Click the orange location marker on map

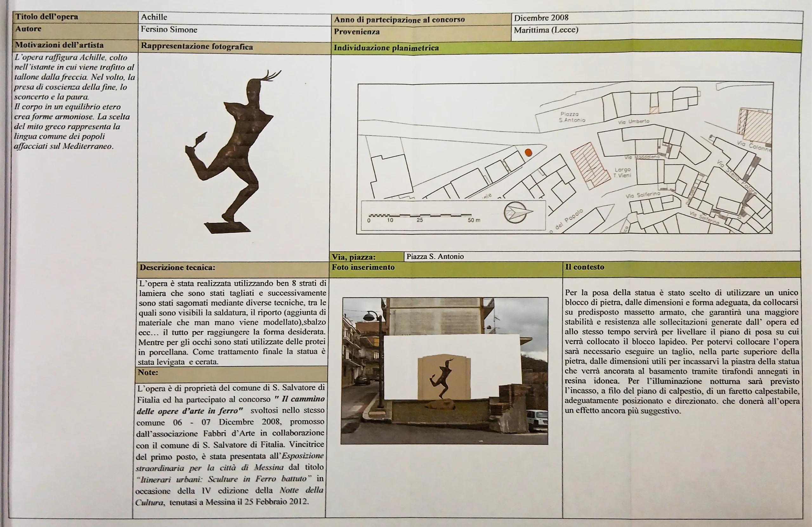pyautogui.click(x=528, y=153)
